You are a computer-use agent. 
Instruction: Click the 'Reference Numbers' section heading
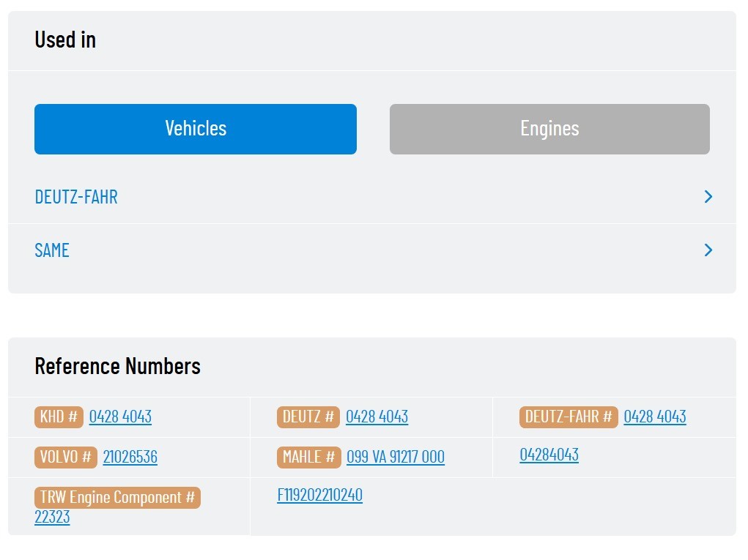point(118,366)
